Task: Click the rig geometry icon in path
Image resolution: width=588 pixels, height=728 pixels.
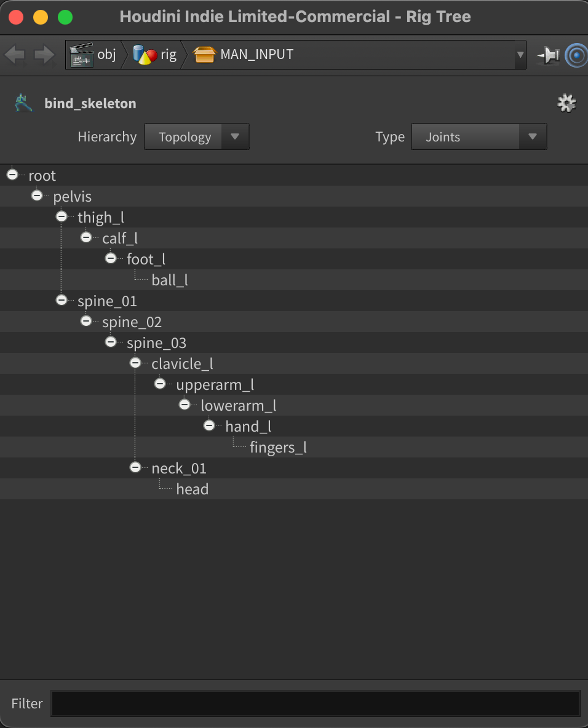Action: click(145, 55)
